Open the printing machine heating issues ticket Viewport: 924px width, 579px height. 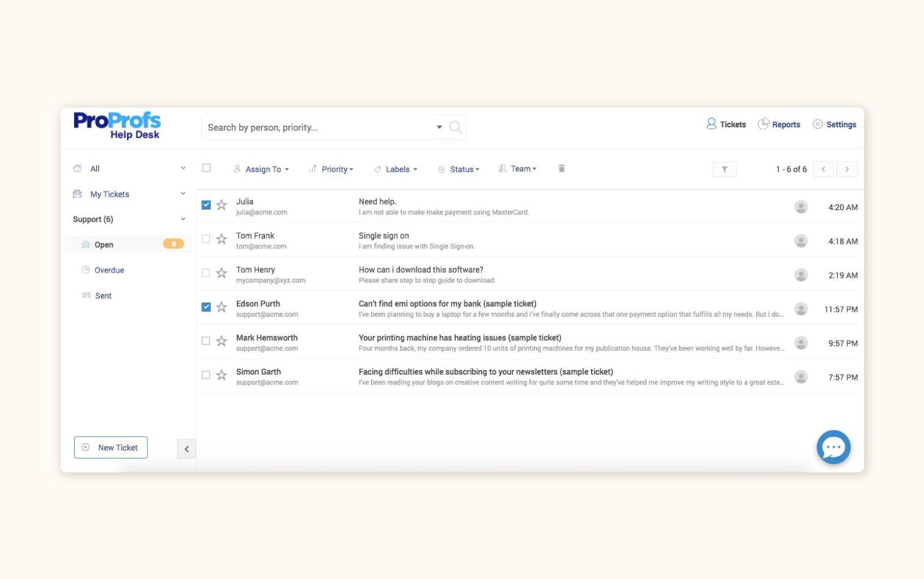click(460, 338)
